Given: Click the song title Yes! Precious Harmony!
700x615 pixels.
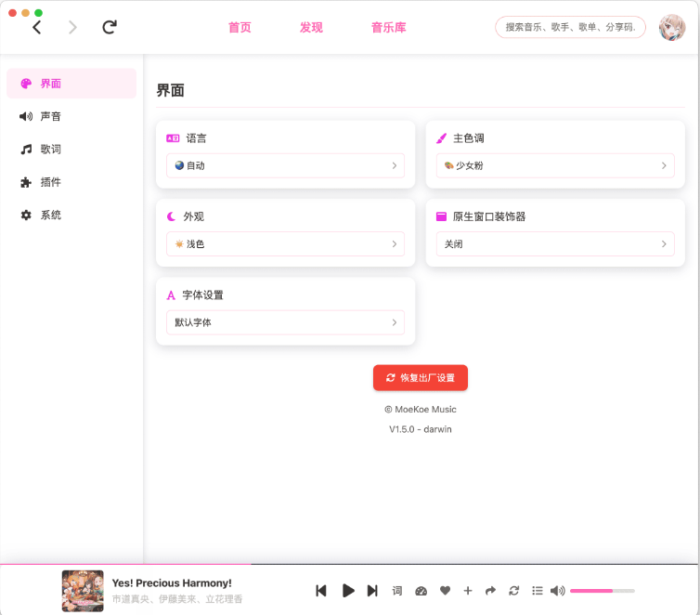Looking at the screenshot, I should pyautogui.click(x=172, y=582).
